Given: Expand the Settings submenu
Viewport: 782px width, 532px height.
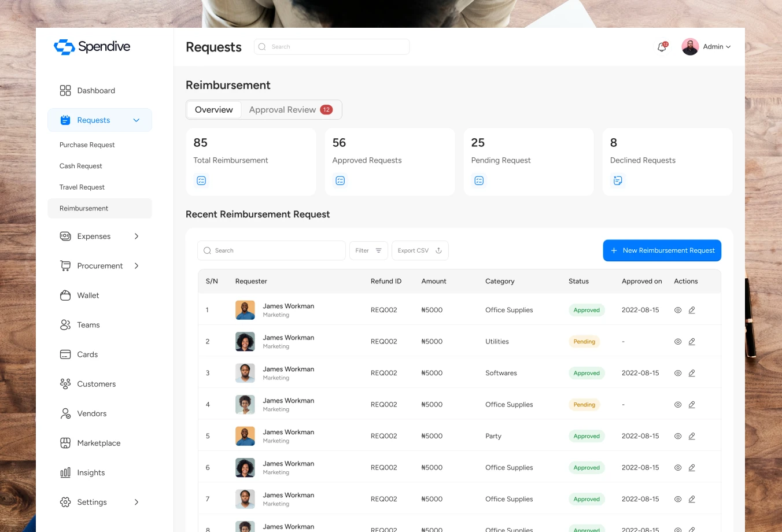Looking at the screenshot, I should [137, 502].
